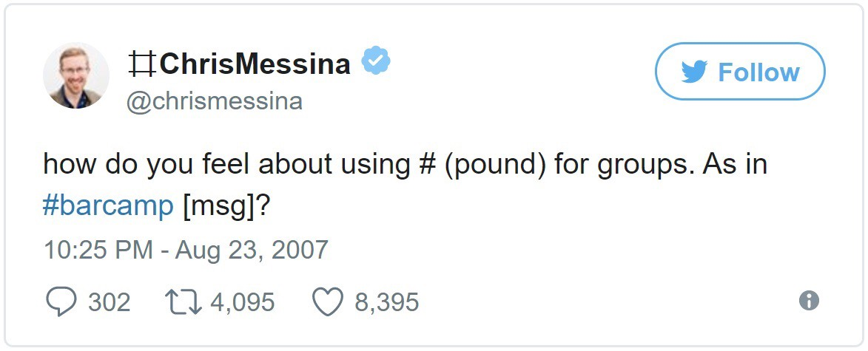The image size is (868, 351).
Task: Open the info icon on the tweet
Action: pyautogui.click(x=809, y=300)
